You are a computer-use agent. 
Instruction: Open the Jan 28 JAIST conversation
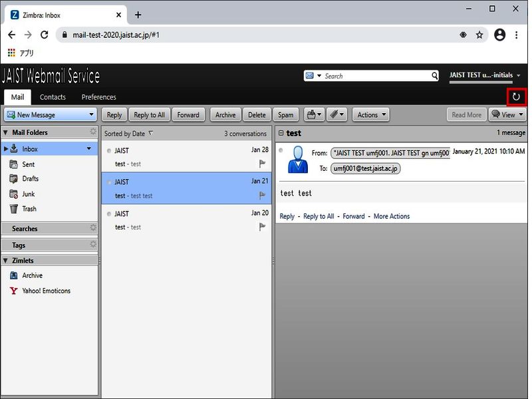[x=186, y=156]
